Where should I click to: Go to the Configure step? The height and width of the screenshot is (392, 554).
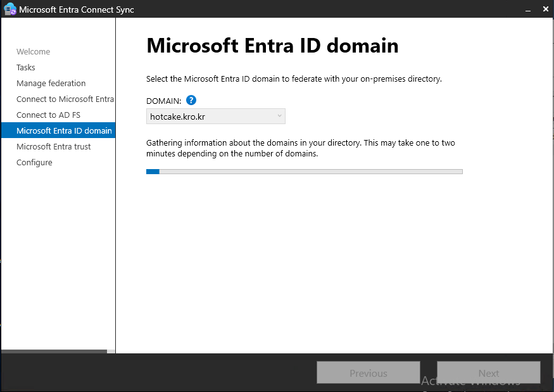(34, 163)
